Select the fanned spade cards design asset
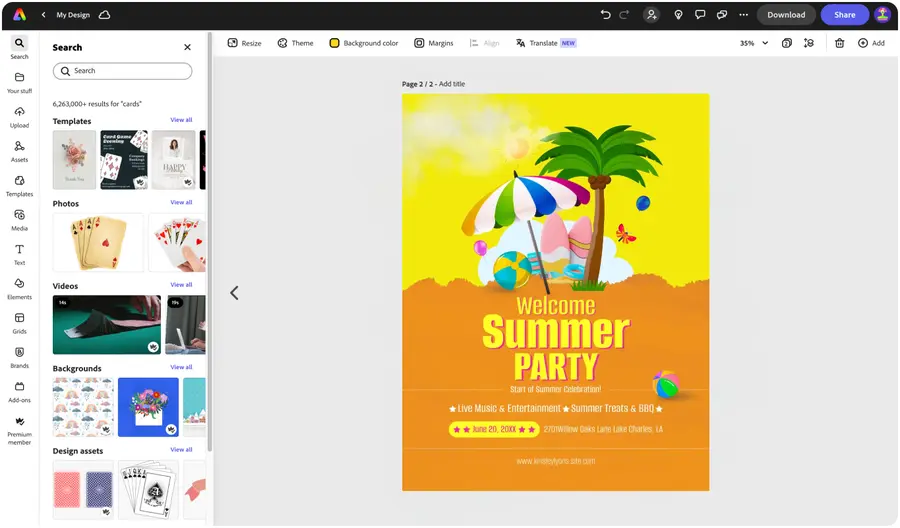The width and height of the screenshot is (900, 528). [149, 490]
